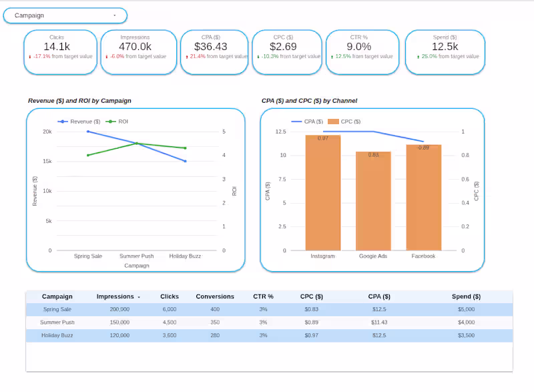Open the Campaign filter dropdown
534x392 pixels.
pos(65,15)
